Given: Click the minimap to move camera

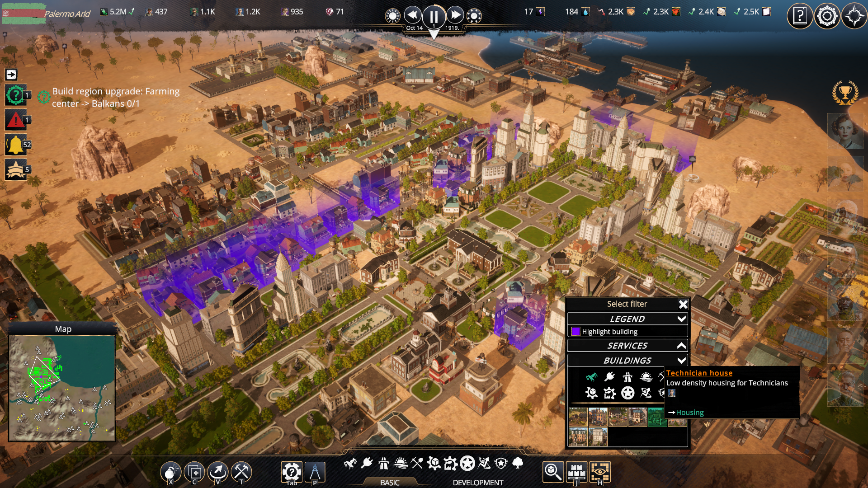Looking at the screenshot, I should click(62, 389).
